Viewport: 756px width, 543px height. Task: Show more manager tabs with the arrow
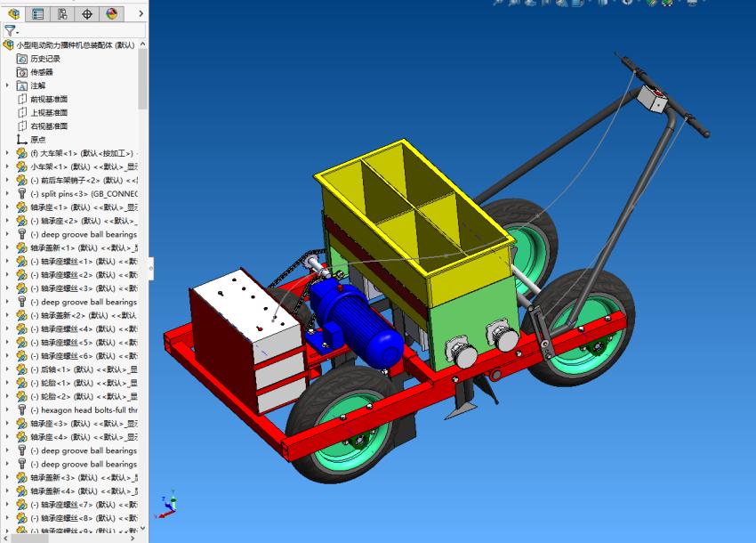(x=141, y=13)
